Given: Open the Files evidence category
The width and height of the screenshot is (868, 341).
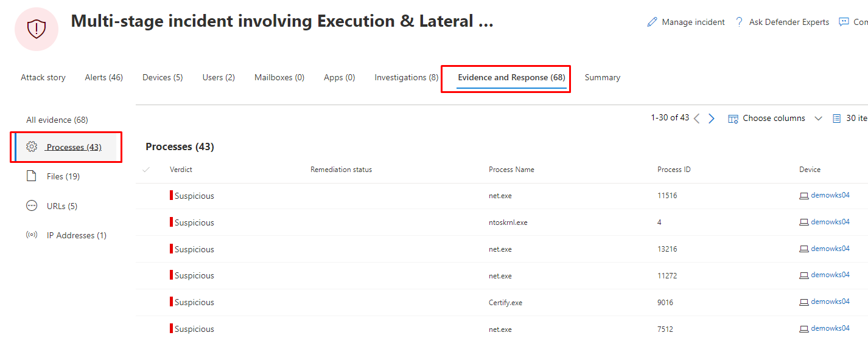Looking at the screenshot, I should (x=63, y=176).
